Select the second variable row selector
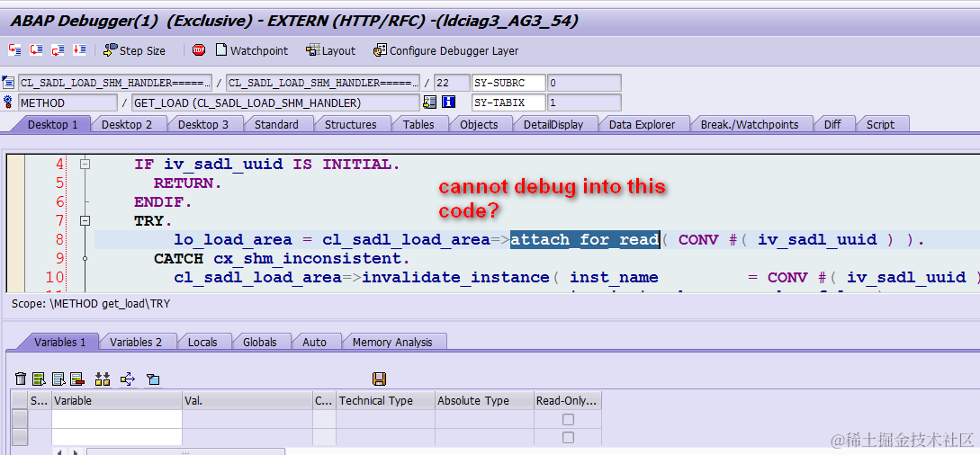 pyautogui.click(x=20, y=437)
